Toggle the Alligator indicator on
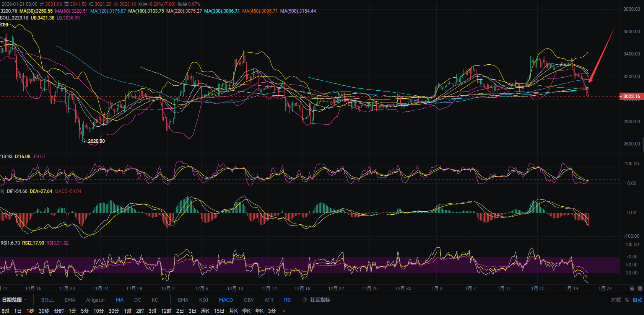Screen dimensions: 644x315 click(95, 300)
